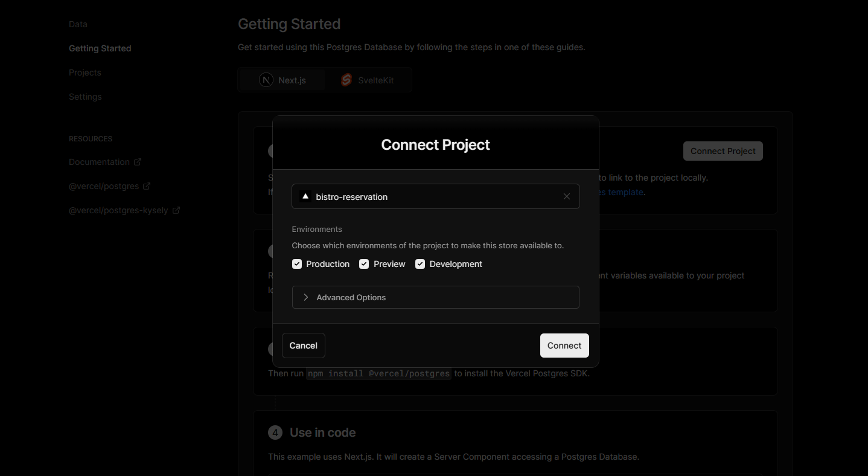The height and width of the screenshot is (476, 868).
Task: Click the Next.js logo icon
Action: [x=266, y=80]
